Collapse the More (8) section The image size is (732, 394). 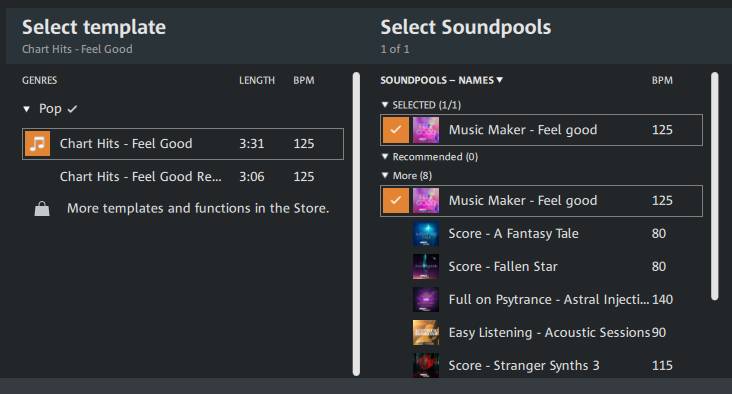click(385, 176)
